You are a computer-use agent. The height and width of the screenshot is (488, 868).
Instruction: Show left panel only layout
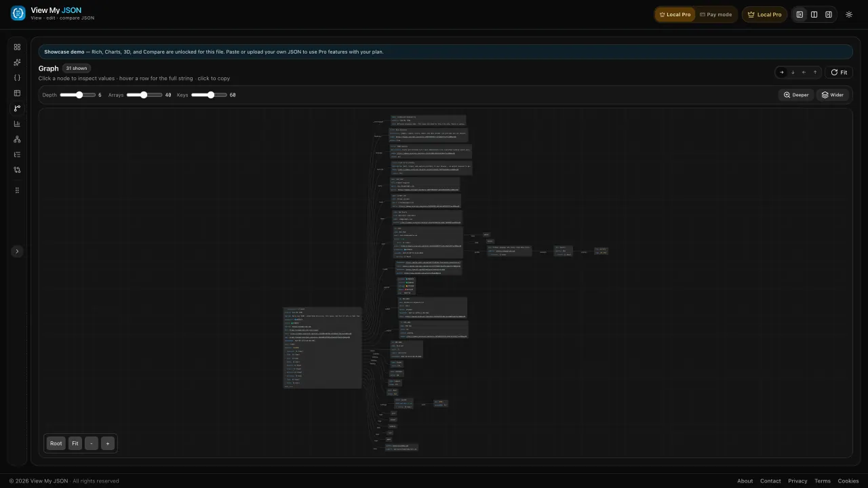pyautogui.click(x=800, y=14)
